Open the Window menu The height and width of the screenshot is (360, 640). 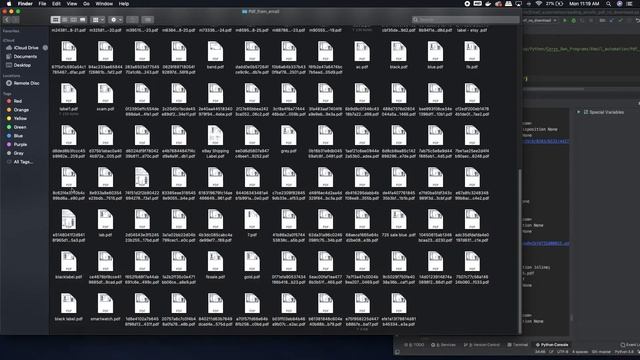[104, 4]
